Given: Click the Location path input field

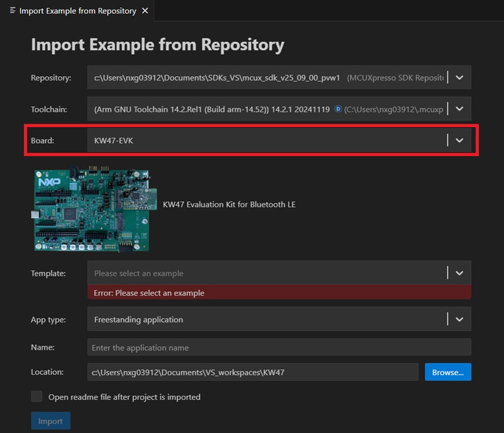Looking at the screenshot, I should (252, 372).
